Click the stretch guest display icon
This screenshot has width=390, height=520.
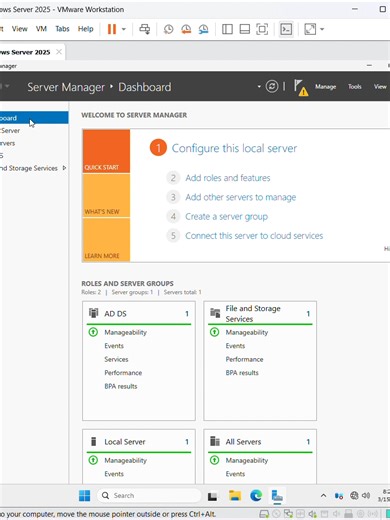point(310,29)
